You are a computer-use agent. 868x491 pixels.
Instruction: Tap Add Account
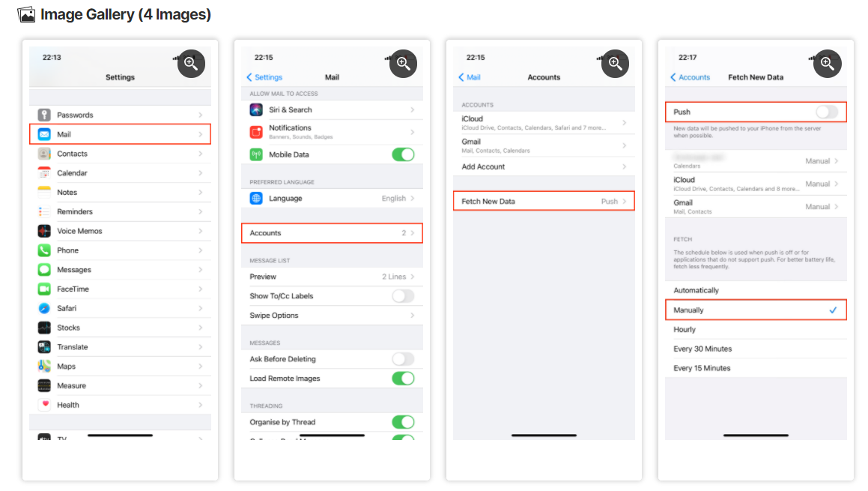pos(483,167)
